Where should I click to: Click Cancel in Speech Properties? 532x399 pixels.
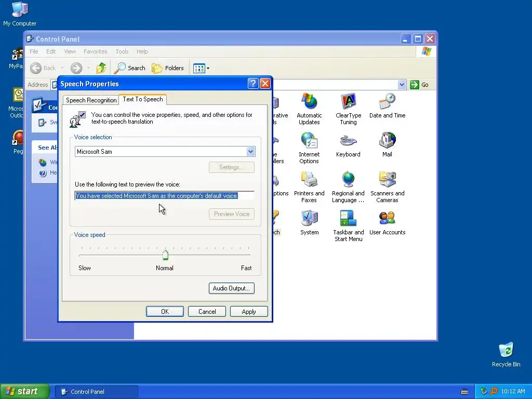tap(207, 312)
